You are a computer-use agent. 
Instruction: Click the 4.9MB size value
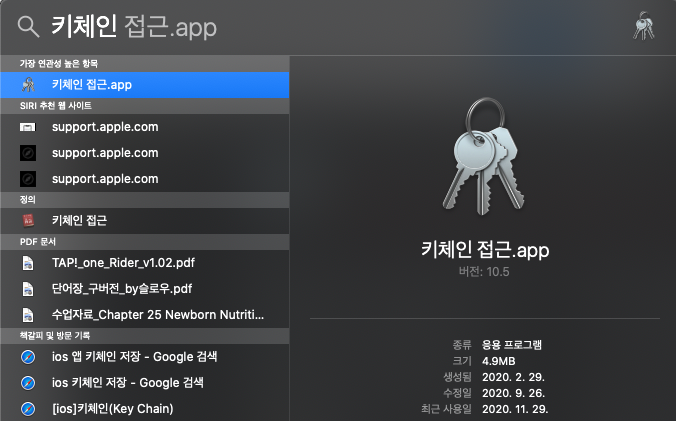[499, 361]
